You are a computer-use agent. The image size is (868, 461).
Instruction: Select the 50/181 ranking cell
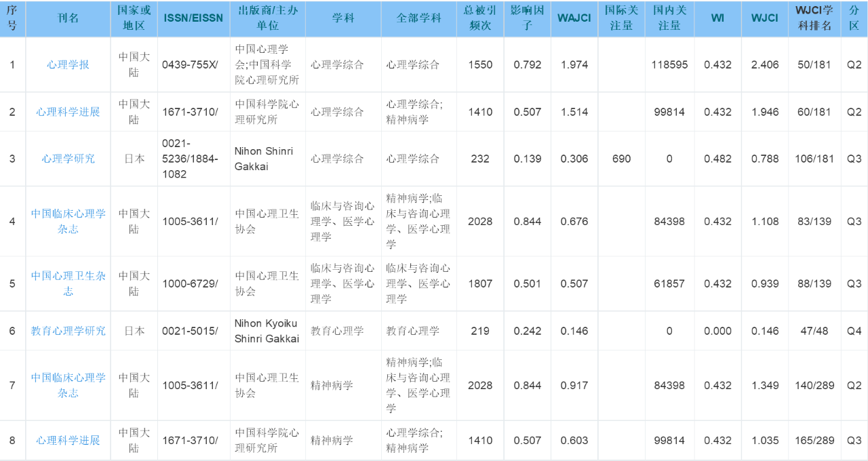[814, 65]
